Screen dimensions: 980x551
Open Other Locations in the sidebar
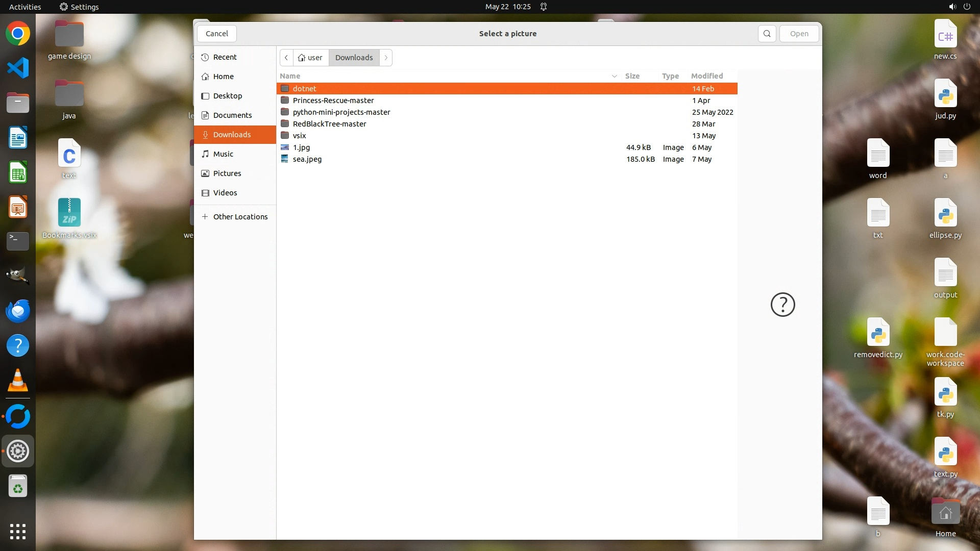tap(240, 217)
